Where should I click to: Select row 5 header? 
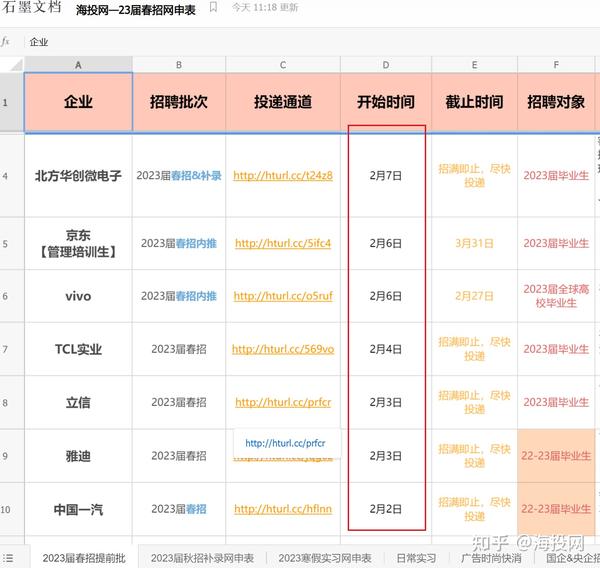(12, 243)
